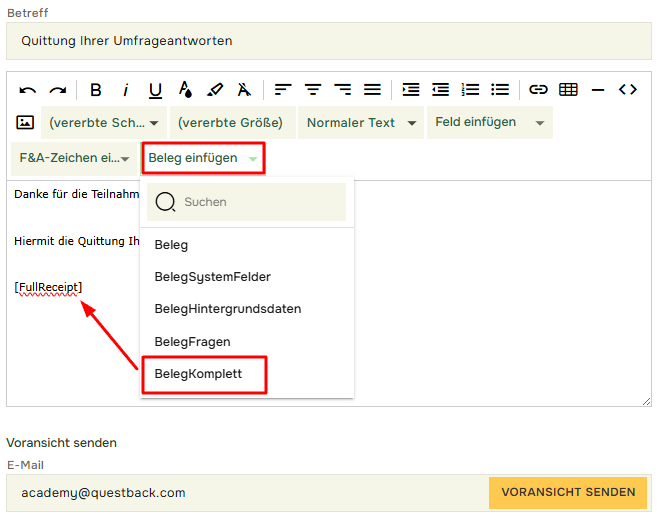Viewport: 665px width, 532px height.
Task: Open the text color picker
Action: 185,90
